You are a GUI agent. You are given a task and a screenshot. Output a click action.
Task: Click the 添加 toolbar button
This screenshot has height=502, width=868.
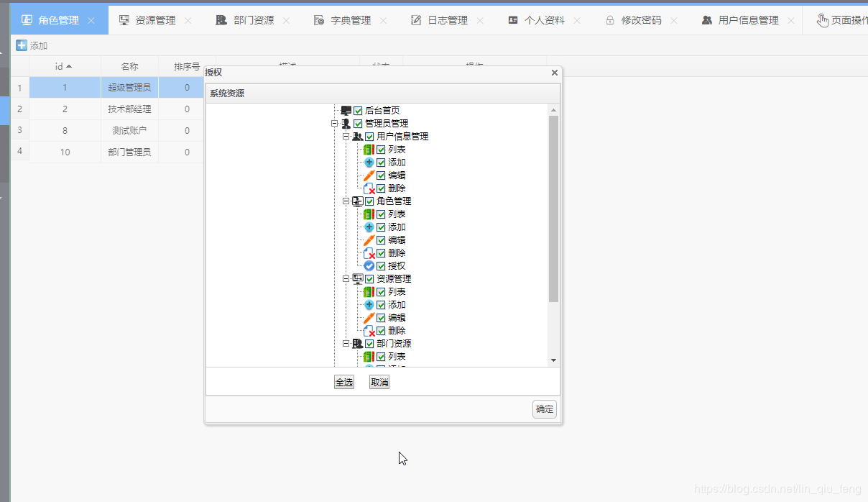click(32, 45)
